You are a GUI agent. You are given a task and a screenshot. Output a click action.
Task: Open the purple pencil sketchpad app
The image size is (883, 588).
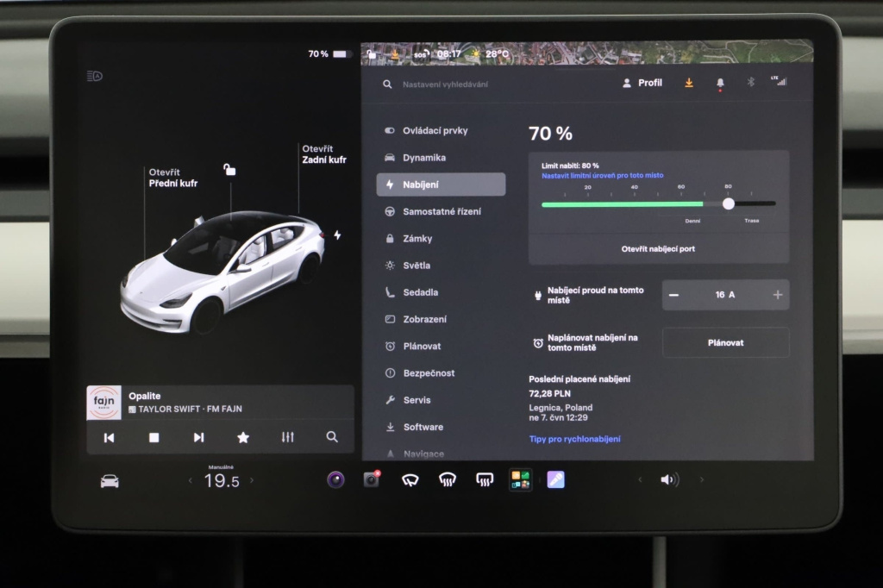pyautogui.click(x=556, y=480)
